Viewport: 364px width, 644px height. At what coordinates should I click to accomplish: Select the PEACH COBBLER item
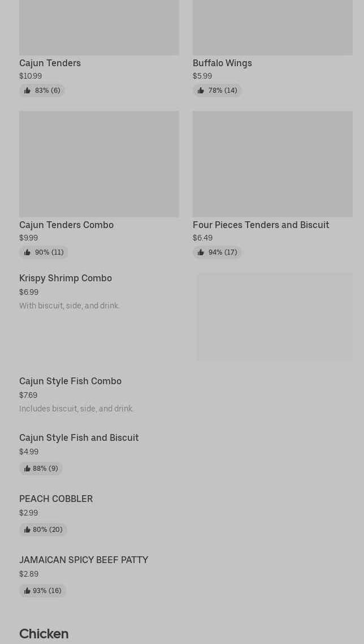pyautogui.click(x=56, y=499)
